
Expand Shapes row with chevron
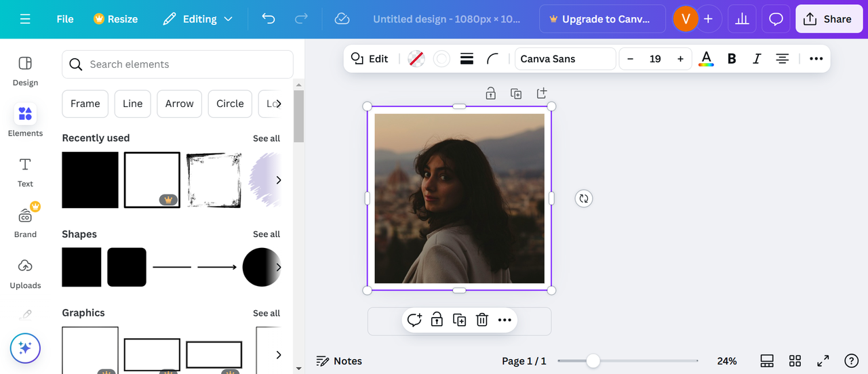[278, 267]
